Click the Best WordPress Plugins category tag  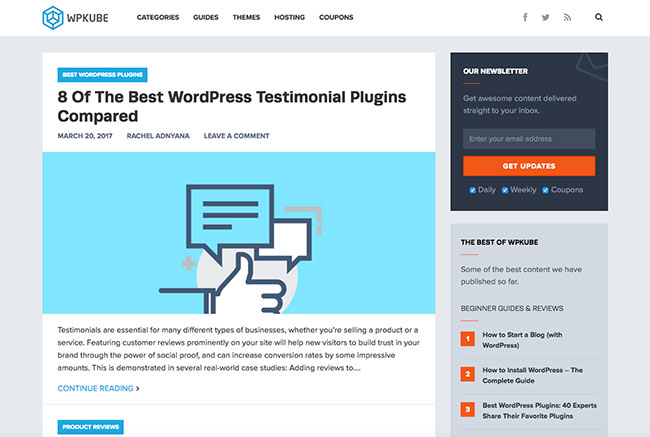[102, 75]
